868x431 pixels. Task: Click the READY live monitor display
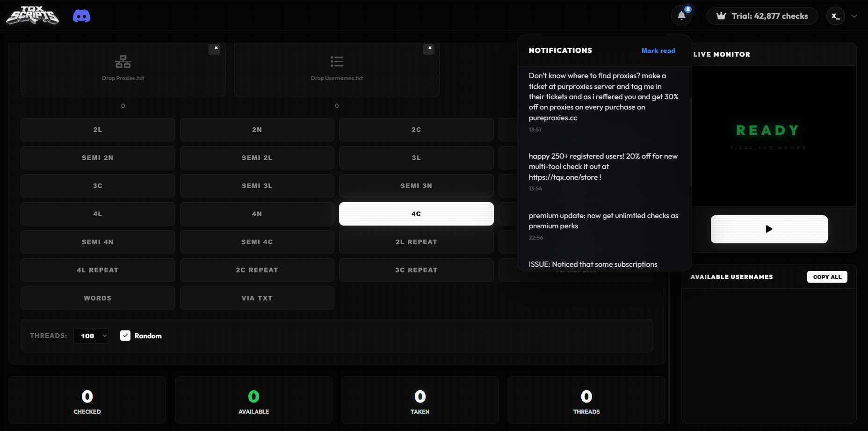click(x=768, y=130)
